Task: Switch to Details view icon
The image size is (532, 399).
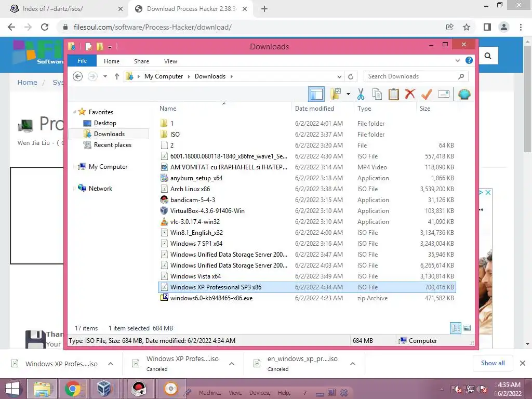Action: click(x=456, y=328)
